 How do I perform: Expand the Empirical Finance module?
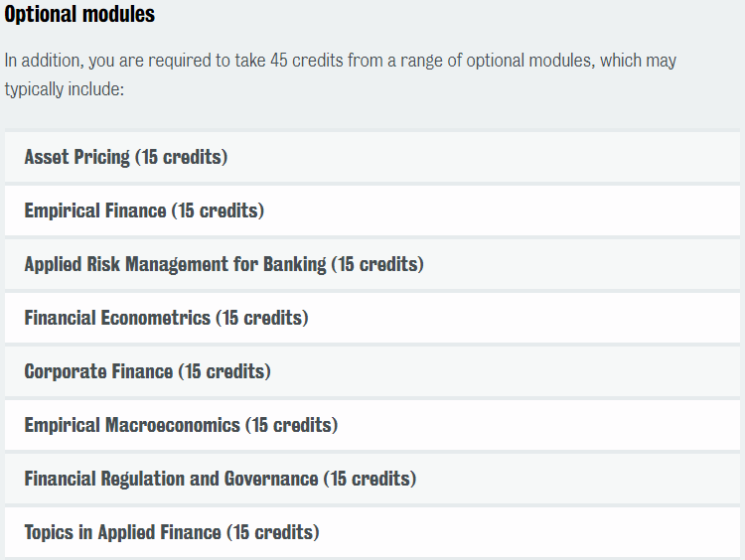(x=372, y=210)
